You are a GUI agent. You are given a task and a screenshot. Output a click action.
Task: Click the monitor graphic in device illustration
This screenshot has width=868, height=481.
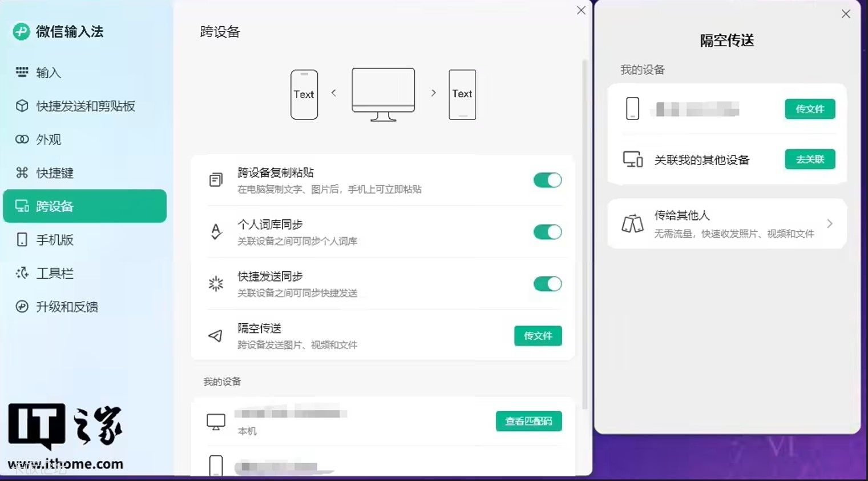[383, 94]
